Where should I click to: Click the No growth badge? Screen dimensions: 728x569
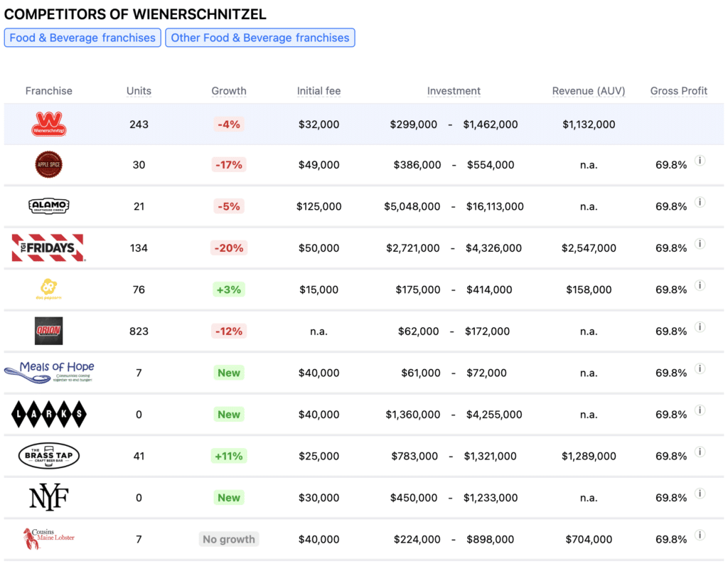pos(229,539)
